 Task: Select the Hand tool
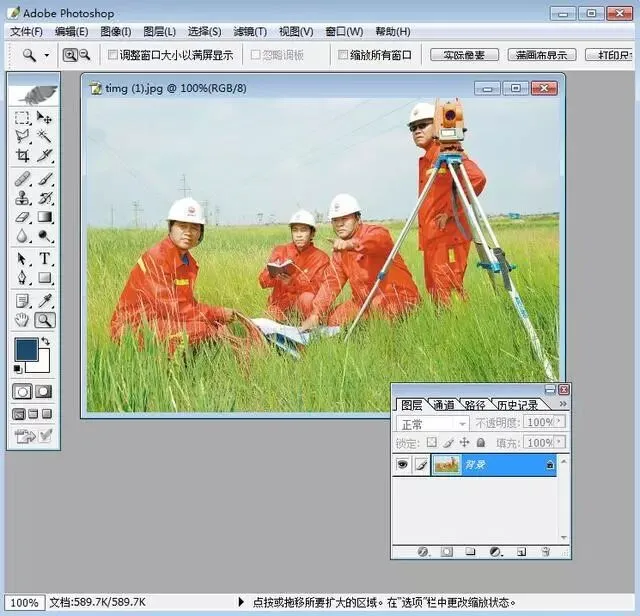click(22, 320)
